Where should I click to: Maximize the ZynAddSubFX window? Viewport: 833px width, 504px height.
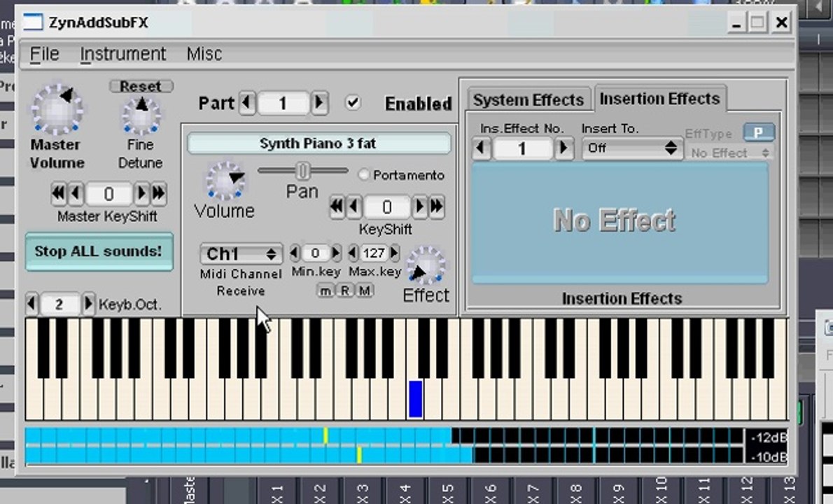point(757,23)
